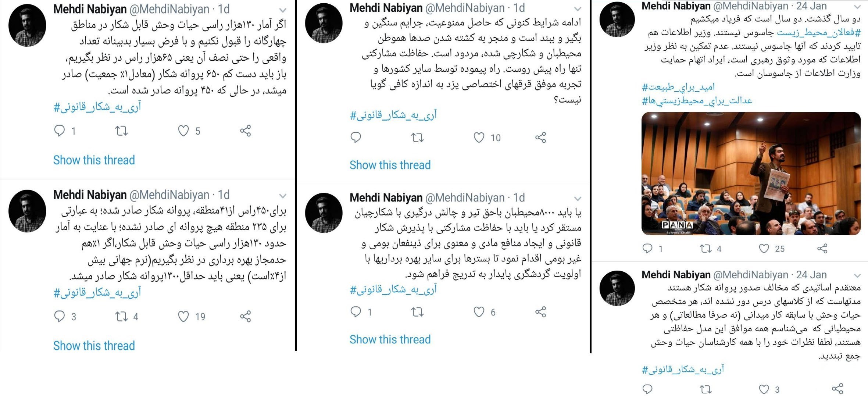Reply to the tweet with 5 likes
This screenshot has width=868, height=396.
pyautogui.click(x=60, y=131)
